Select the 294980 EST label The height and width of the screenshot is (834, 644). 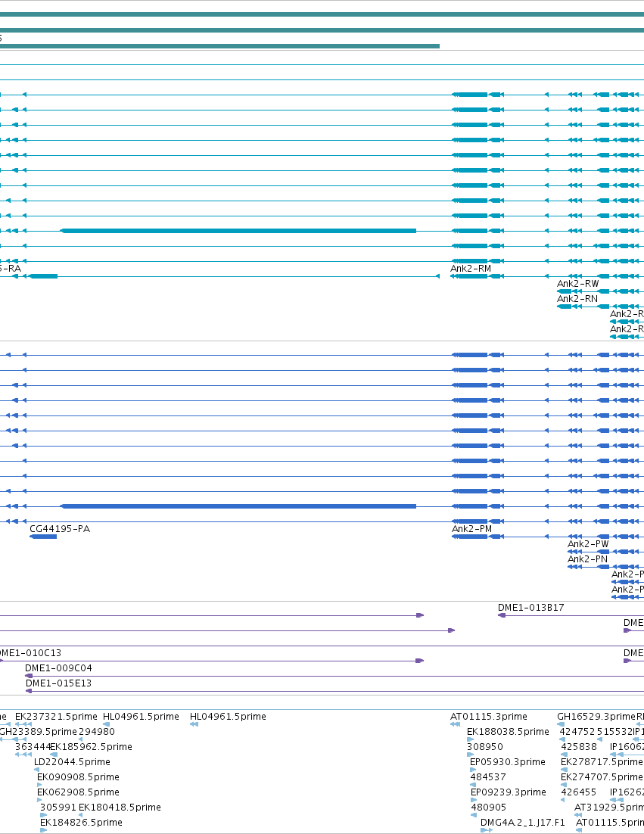click(x=97, y=731)
